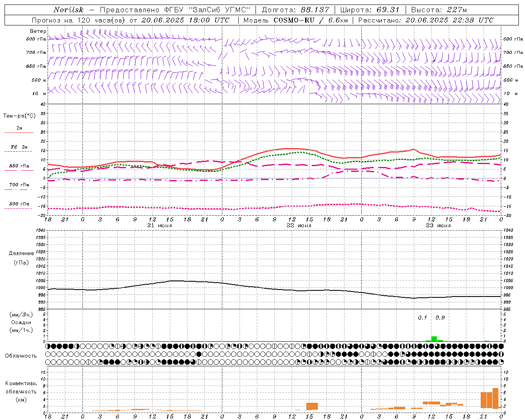The image size is (525, 420).
Task: Click the "22 июня" date label
Action: point(299,226)
